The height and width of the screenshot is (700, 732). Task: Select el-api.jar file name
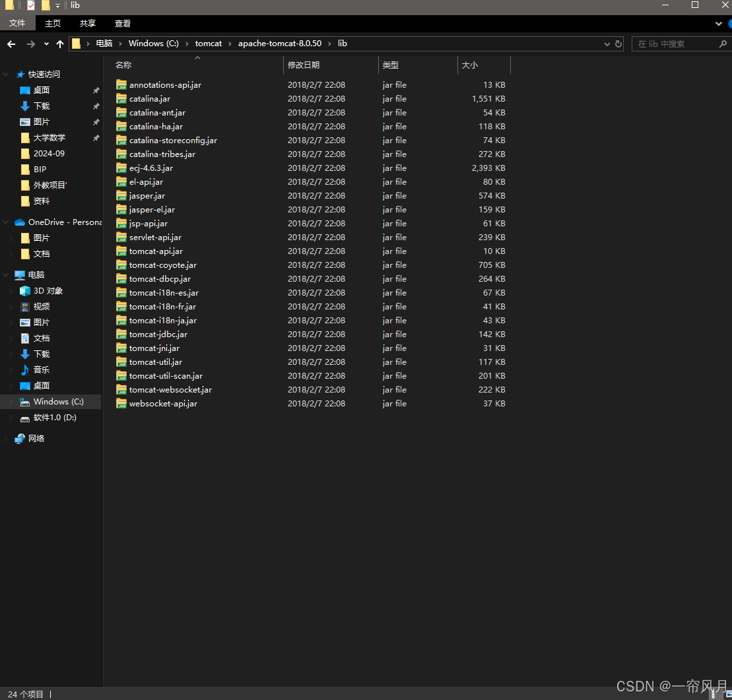point(146,182)
